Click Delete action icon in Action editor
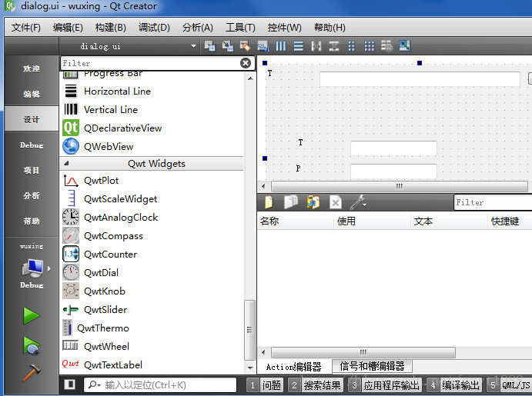Image resolution: width=532 pixels, height=396 pixels. pos(335,202)
